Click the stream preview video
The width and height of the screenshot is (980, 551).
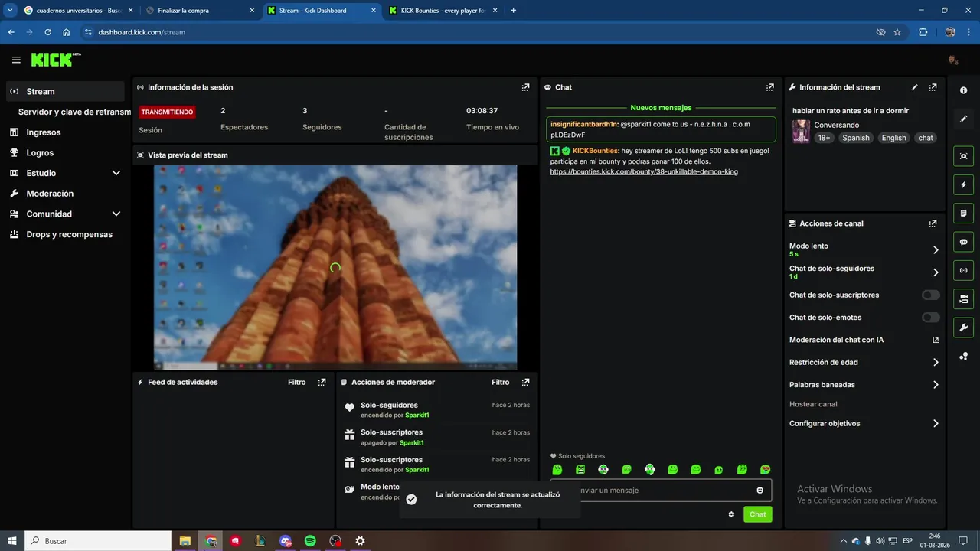pos(335,268)
